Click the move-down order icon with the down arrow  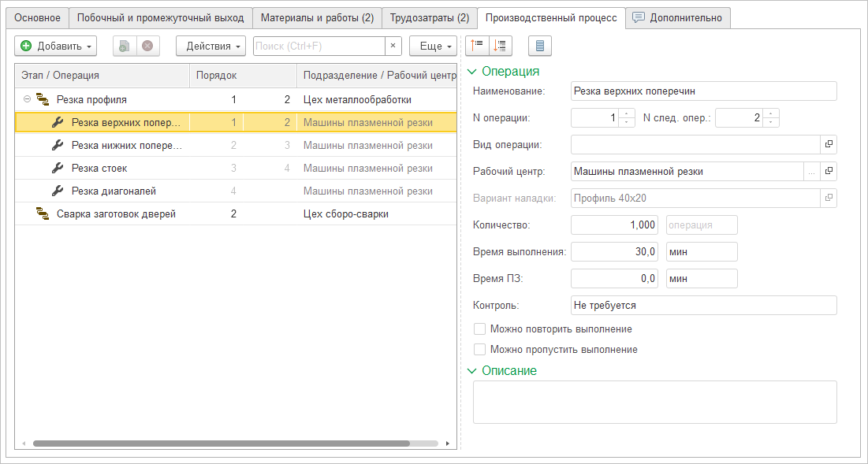click(501, 46)
